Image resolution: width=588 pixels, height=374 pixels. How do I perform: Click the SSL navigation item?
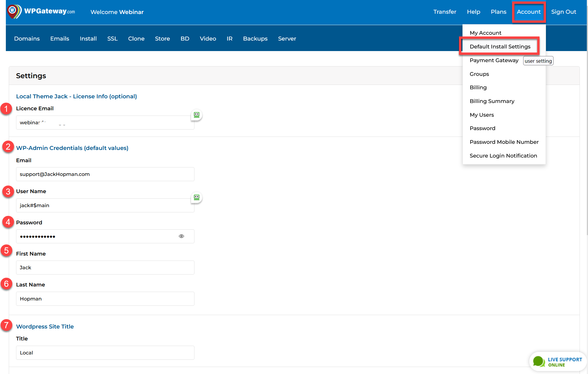(x=112, y=39)
